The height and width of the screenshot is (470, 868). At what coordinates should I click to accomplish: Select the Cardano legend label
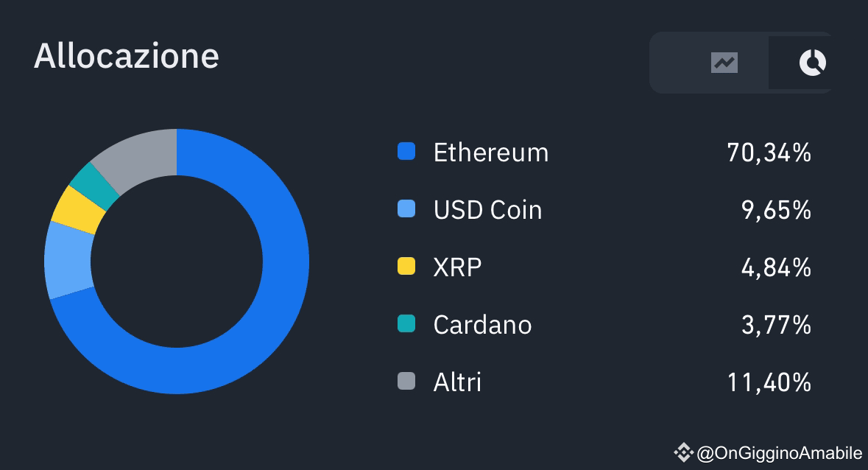click(482, 325)
